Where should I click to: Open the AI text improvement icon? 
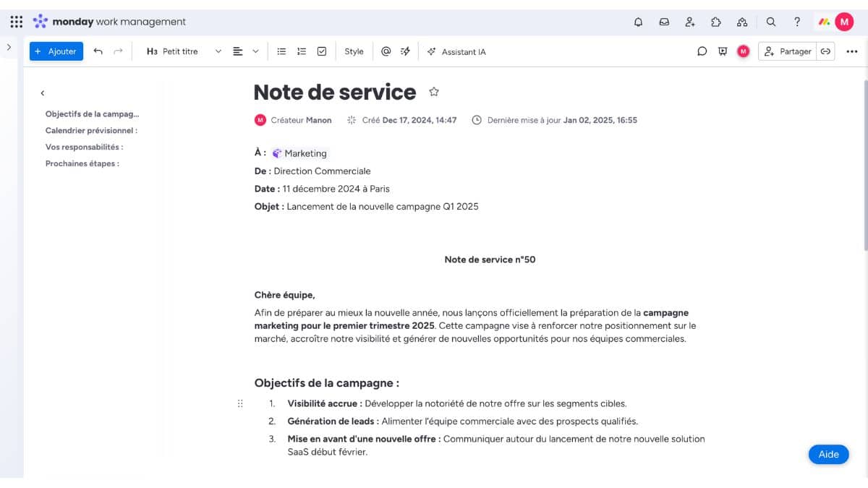(x=406, y=51)
